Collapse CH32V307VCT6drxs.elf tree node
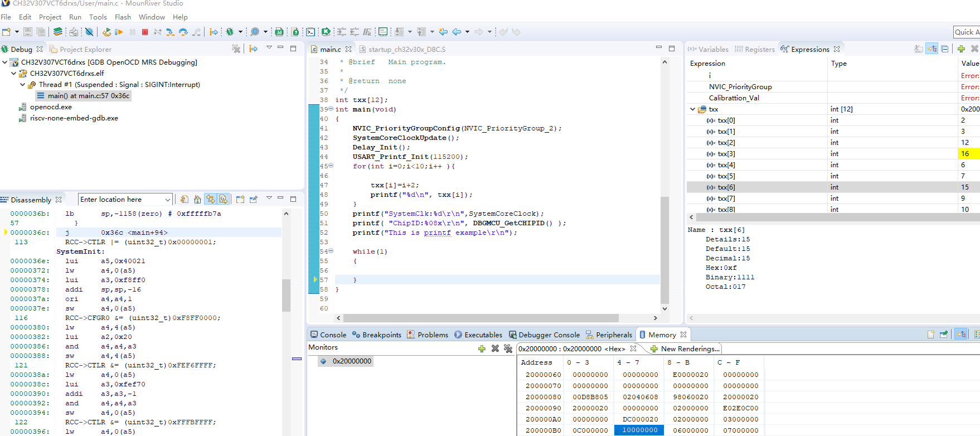The height and width of the screenshot is (436, 980). pyautogui.click(x=14, y=74)
